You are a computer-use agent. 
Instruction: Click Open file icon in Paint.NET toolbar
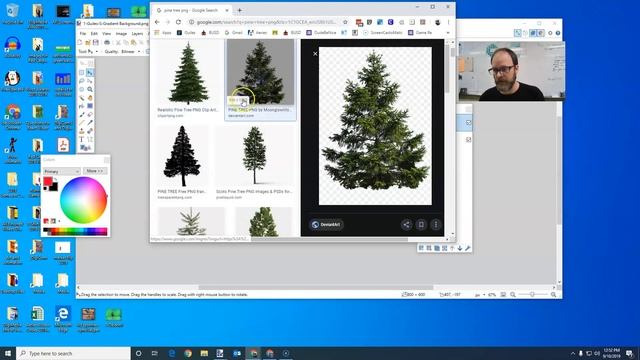(88, 42)
